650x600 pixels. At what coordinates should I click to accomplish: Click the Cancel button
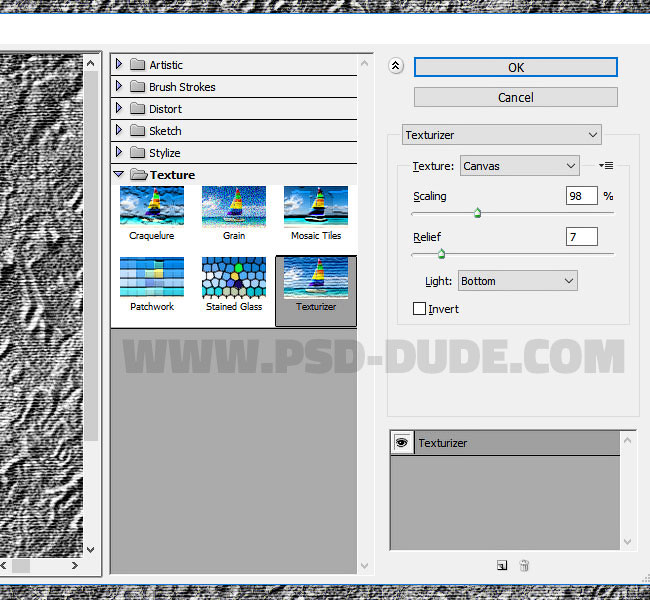[x=516, y=97]
